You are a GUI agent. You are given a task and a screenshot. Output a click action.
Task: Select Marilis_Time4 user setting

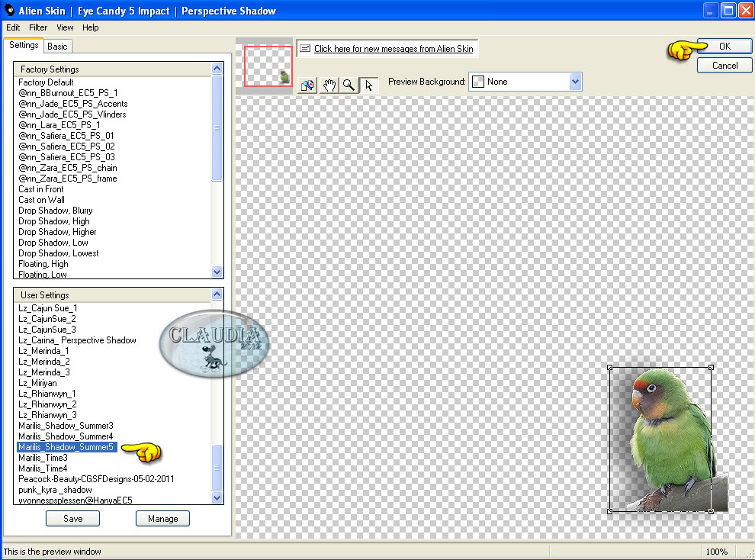(43, 468)
